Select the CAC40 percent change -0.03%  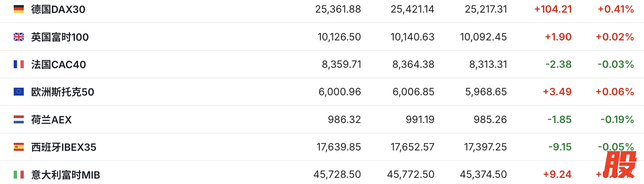point(616,65)
